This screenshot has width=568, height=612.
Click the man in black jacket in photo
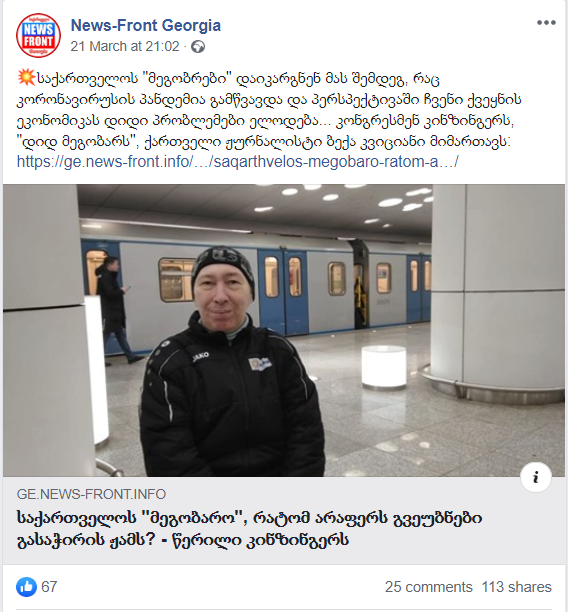tap(232, 361)
